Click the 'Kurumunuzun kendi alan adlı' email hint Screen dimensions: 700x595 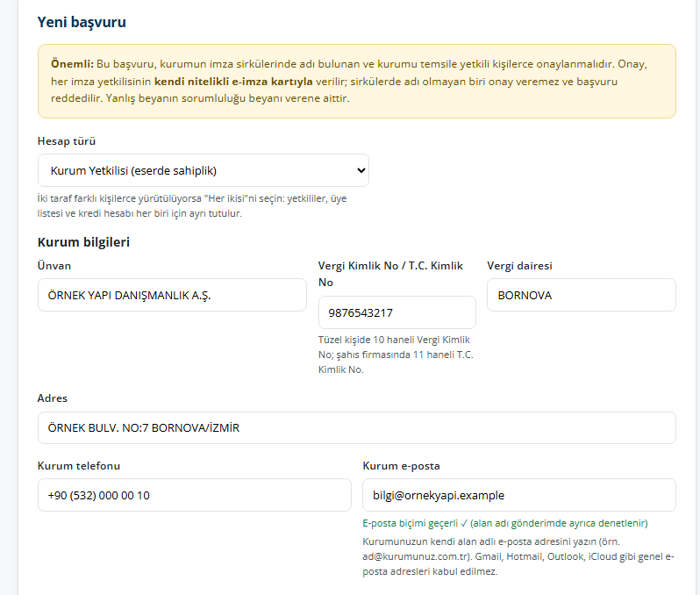point(518,556)
